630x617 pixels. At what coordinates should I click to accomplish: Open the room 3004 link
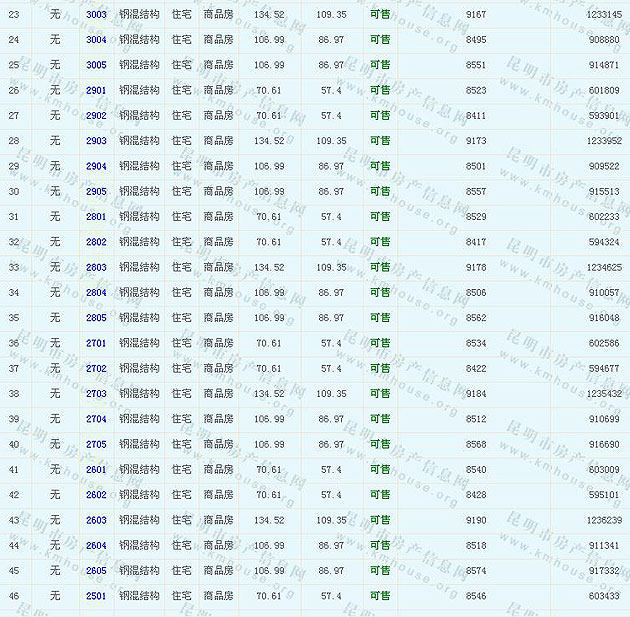96,40
